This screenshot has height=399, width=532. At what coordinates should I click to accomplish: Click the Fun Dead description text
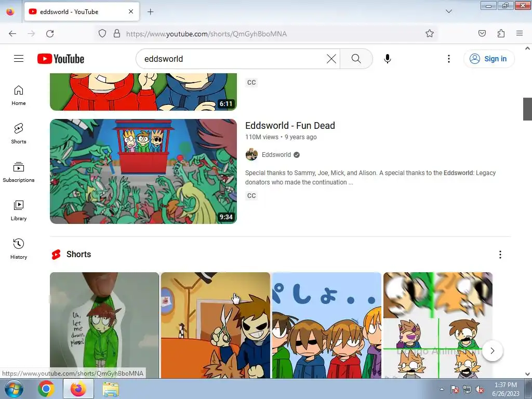pyautogui.click(x=370, y=178)
